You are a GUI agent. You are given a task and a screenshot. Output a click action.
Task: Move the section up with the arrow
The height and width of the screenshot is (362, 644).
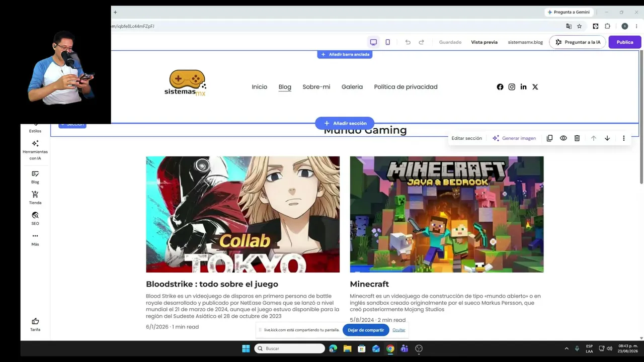[594, 138]
